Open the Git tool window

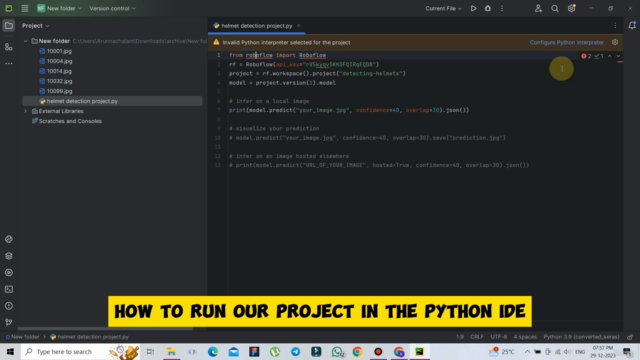(9, 322)
